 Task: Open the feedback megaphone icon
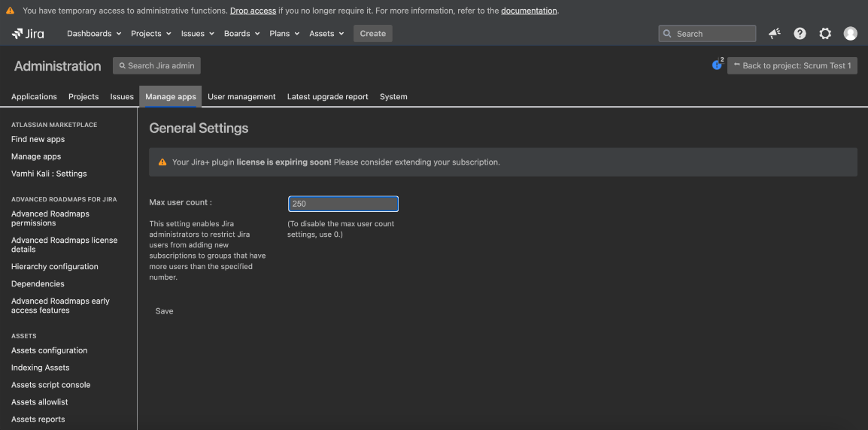[x=774, y=33]
